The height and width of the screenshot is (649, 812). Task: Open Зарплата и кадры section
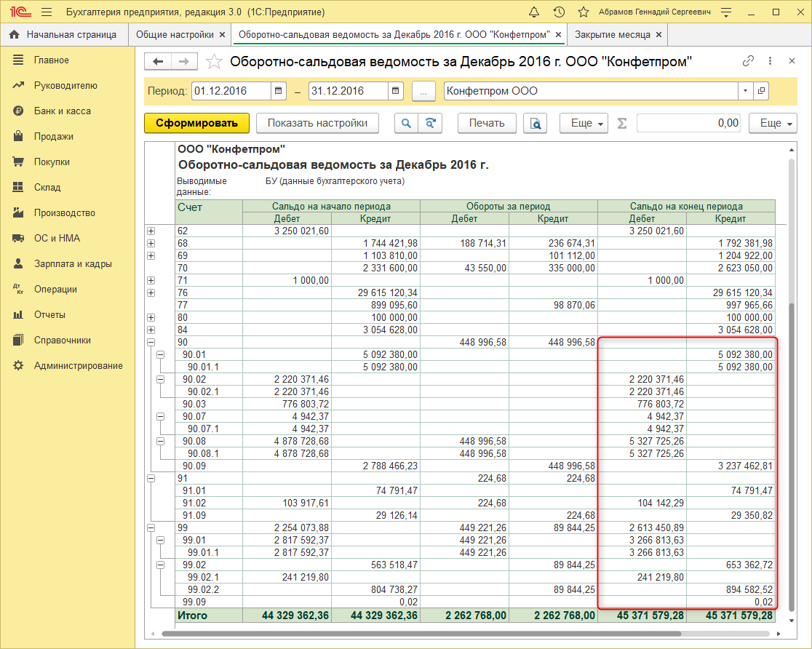click(73, 264)
